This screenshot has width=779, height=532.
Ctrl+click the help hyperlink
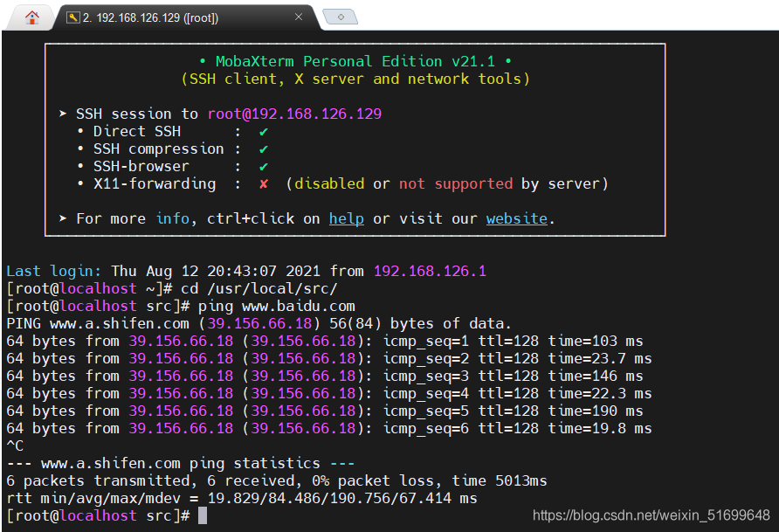(x=346, y=218)
